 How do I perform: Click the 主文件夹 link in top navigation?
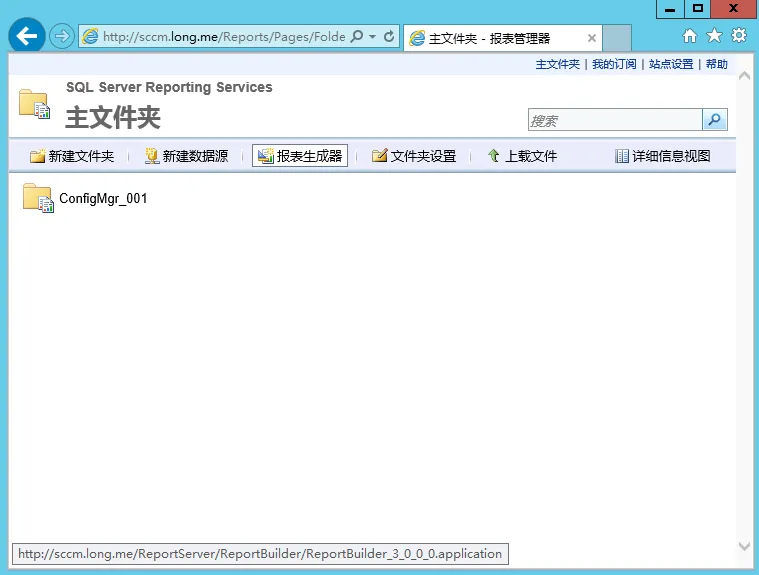(x=557, y=64)
